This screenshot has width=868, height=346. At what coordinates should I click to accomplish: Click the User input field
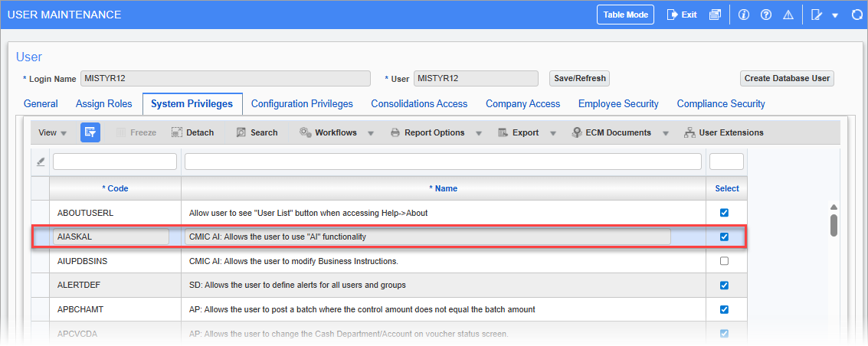pos(476,79)
